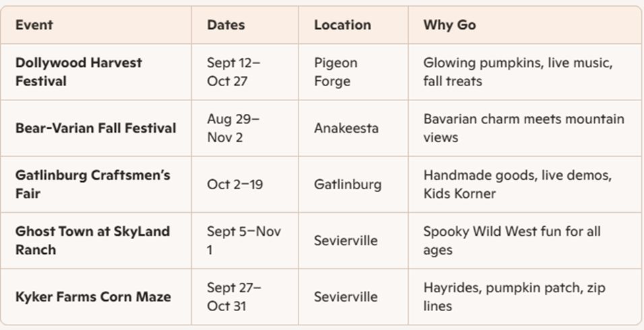Select Bear-Varian Fall Festival event name
644x330 pixels.
click(x=96, y=128)
